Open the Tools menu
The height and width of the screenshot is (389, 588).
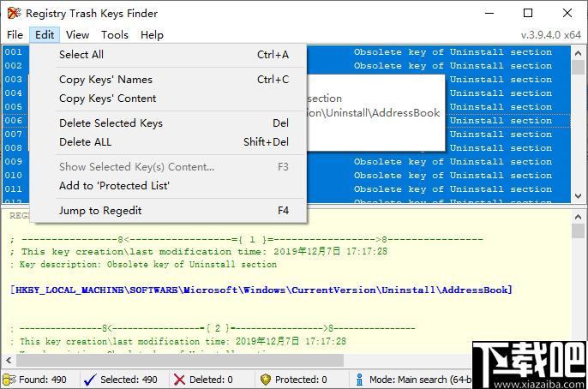pos(115,35)
